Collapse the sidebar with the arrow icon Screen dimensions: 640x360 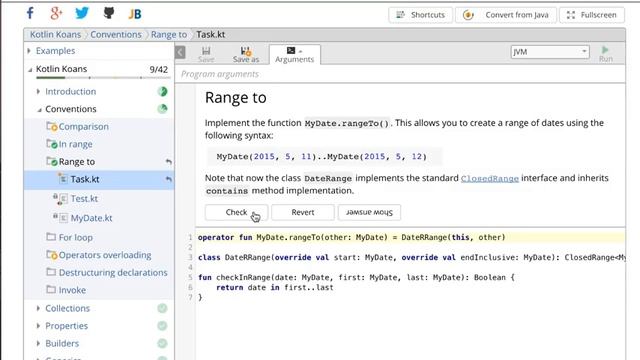(180, 52)
